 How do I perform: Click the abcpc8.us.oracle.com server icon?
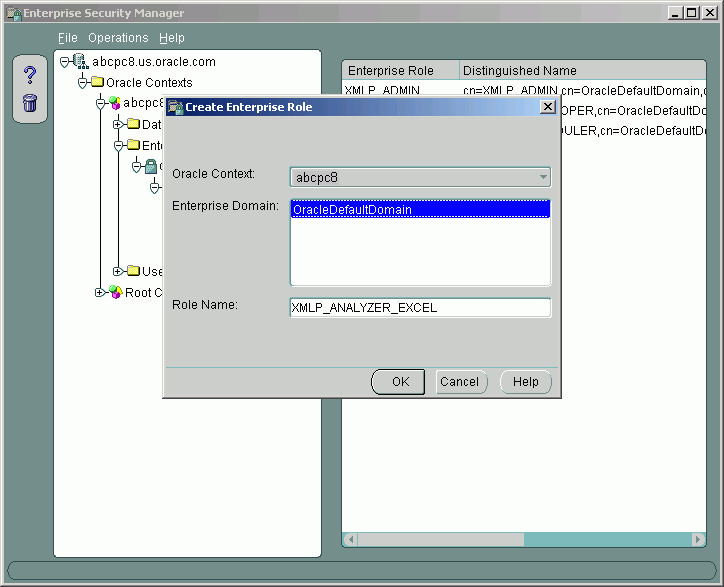pos(81,61)
